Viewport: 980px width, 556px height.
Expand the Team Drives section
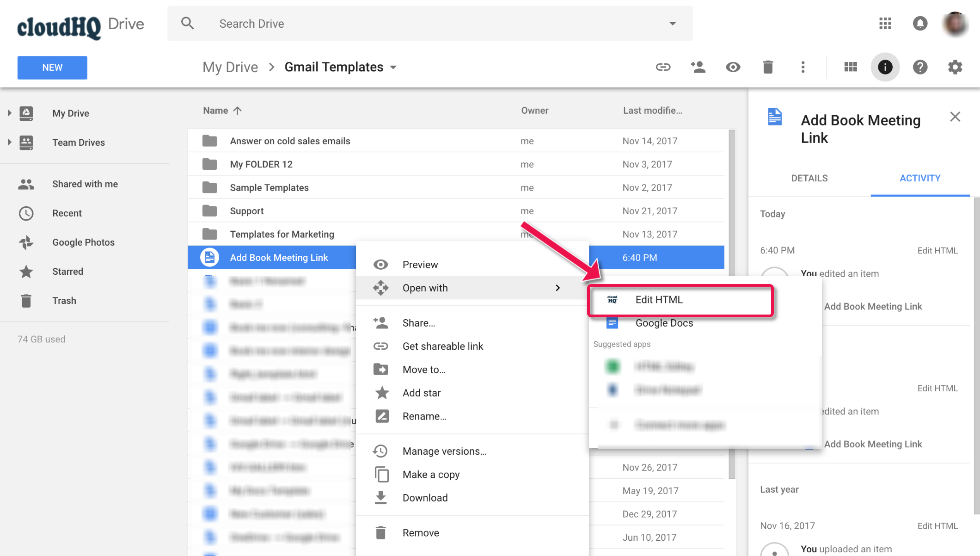[x=9, y=143]
